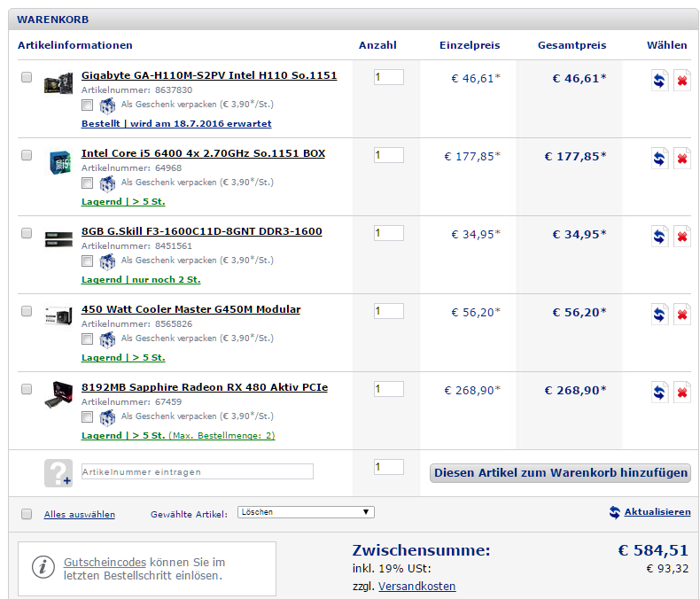This screenshot has height=599, width=700.
Task: Tick the Alles auswählen checkbox
Action: (27, 514)
